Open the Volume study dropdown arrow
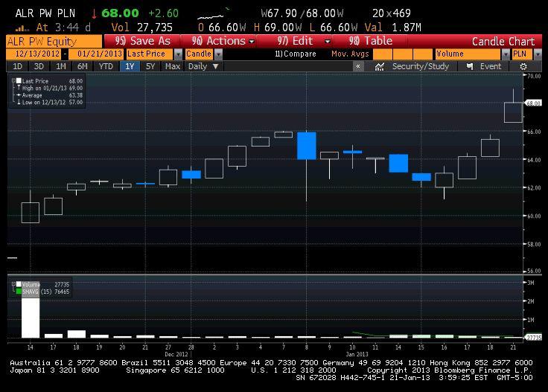 [506, 54]
